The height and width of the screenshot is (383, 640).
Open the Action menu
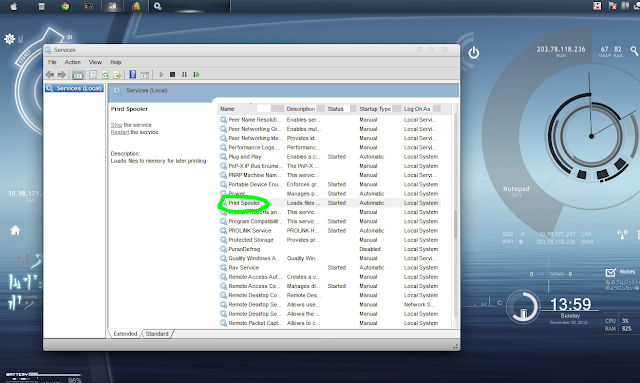click(x=73, y=62)
